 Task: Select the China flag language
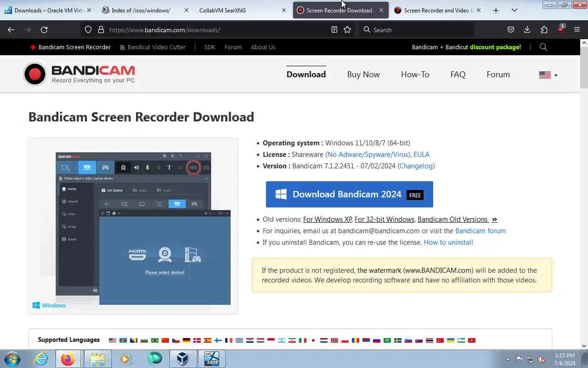click(x=165, y=340)
